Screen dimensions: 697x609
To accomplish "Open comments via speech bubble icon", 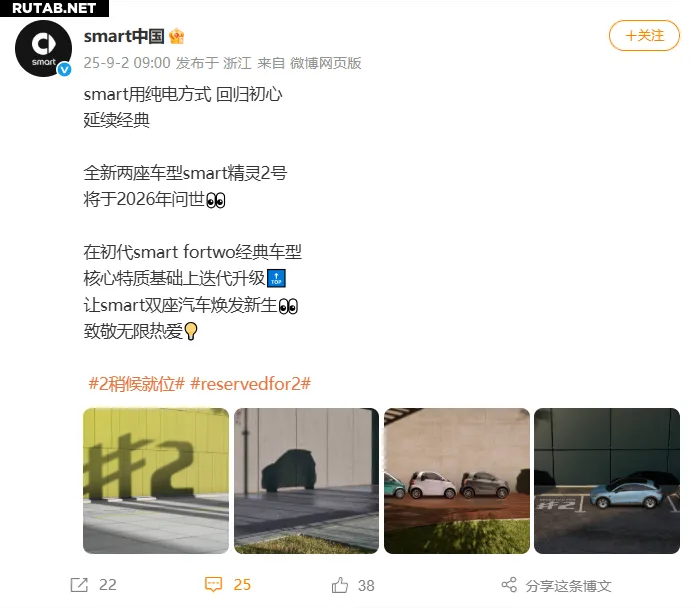I will click(213, 585).
